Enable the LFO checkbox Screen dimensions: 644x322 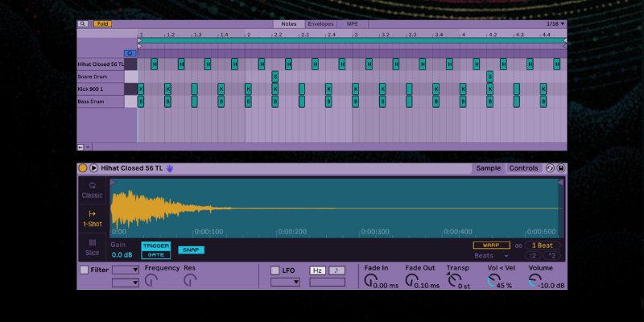275,270
